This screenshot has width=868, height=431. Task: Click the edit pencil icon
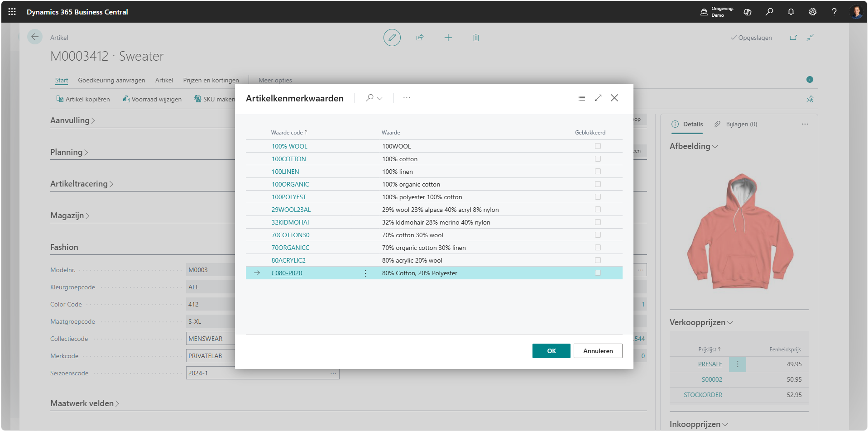[392, 38]
